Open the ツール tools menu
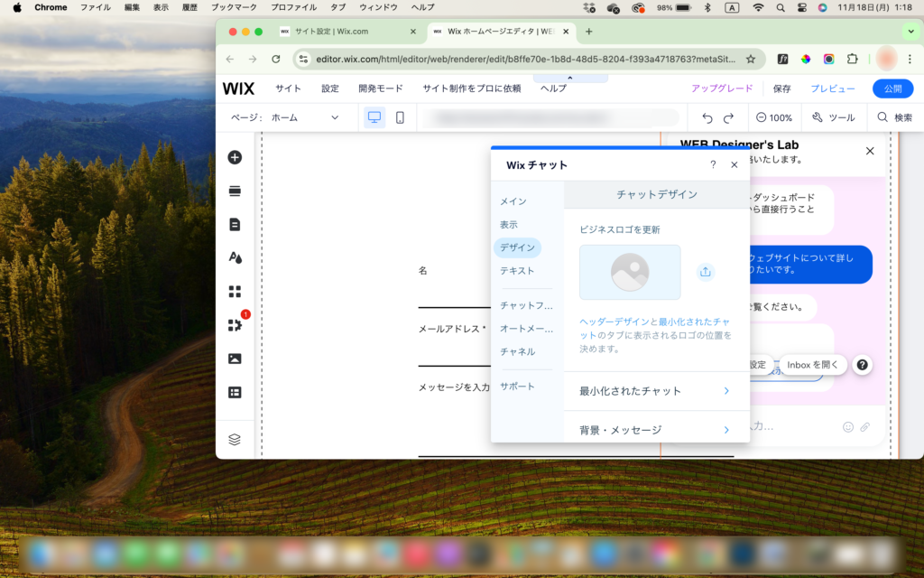Screen dimensions: 924x578 [x=833, y=118]
